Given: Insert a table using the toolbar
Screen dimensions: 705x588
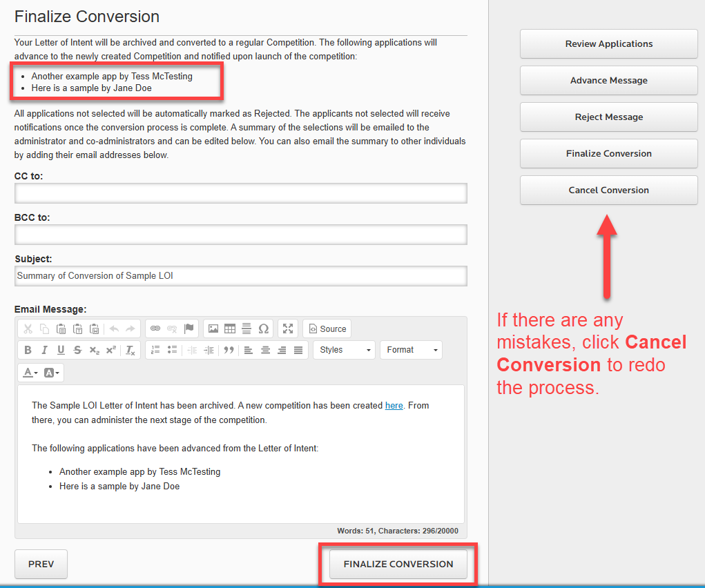Looking at the screenshot, I should (x=230, y=329).
